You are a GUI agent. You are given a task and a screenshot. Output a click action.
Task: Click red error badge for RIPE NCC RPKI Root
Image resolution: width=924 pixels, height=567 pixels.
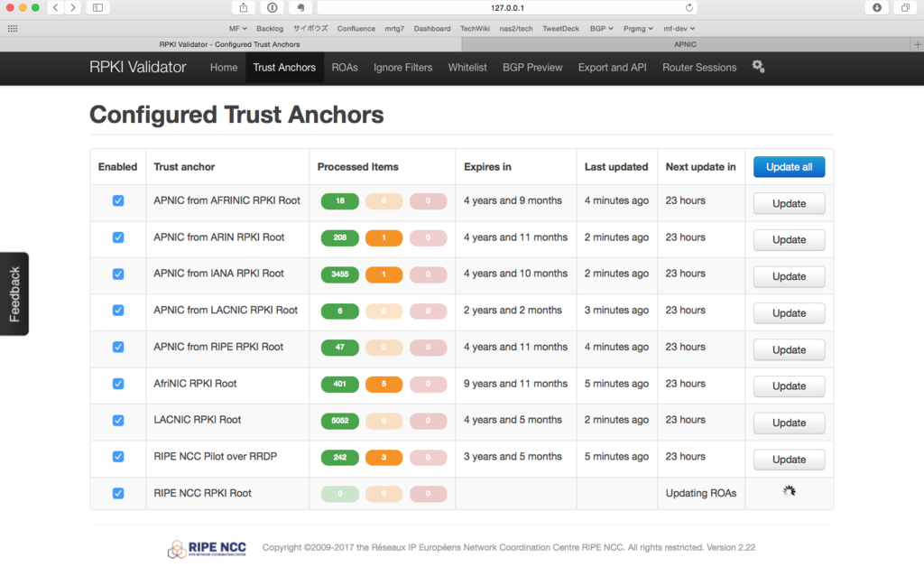pyautogui.click(x=428, y=493)
